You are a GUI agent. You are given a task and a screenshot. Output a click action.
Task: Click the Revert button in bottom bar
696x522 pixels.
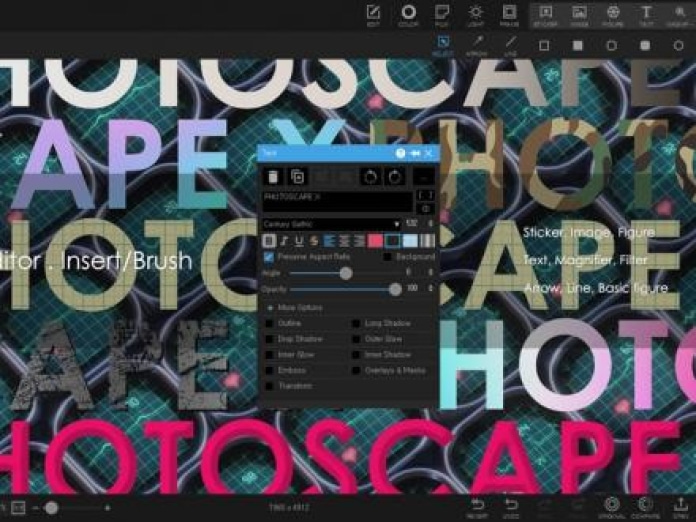(x=477, y=508)
